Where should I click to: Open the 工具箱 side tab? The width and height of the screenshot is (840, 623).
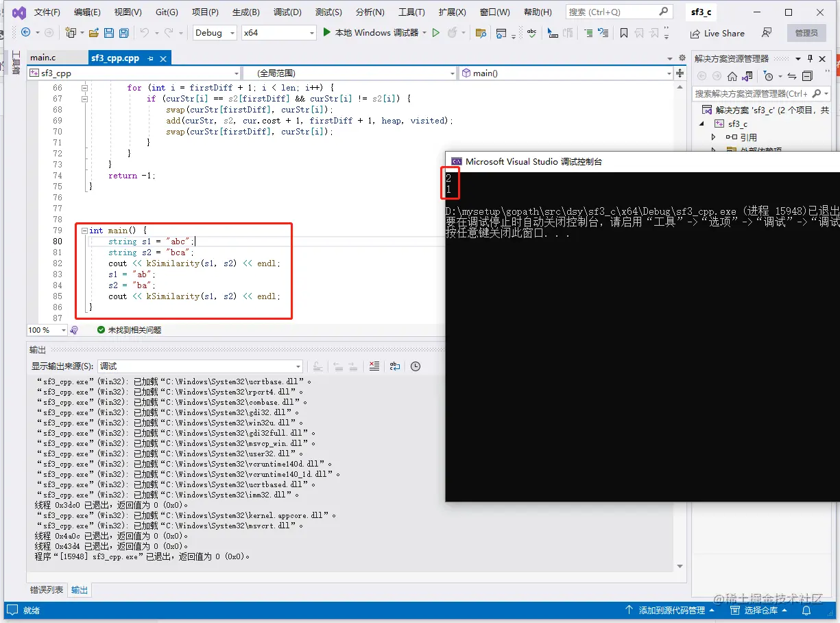pyautogui.click(x=16, y=62)
